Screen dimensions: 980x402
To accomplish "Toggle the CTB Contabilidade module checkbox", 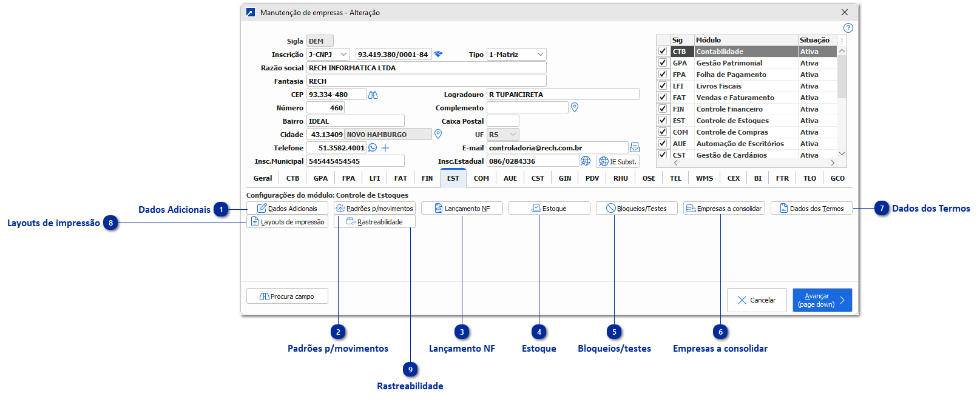I will tap(663, 52).
